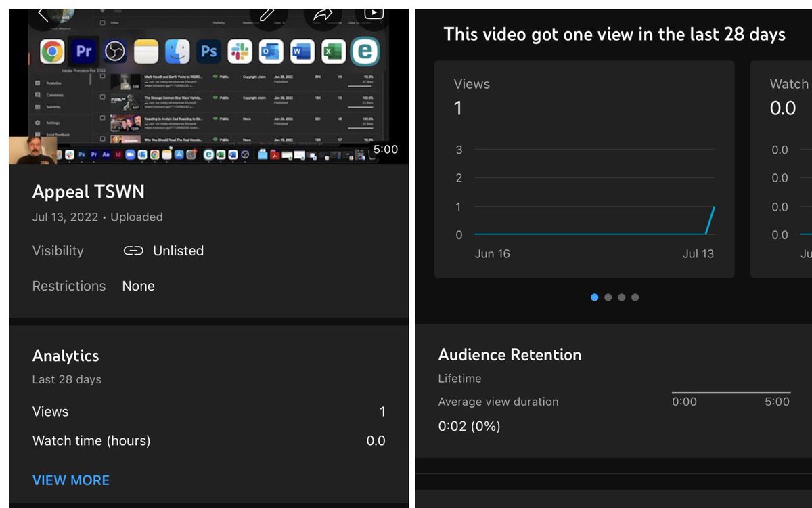Tap the Watch time (hours) row
The width and height of the screenshot is (812, 508).
click(x=208, y=441)
